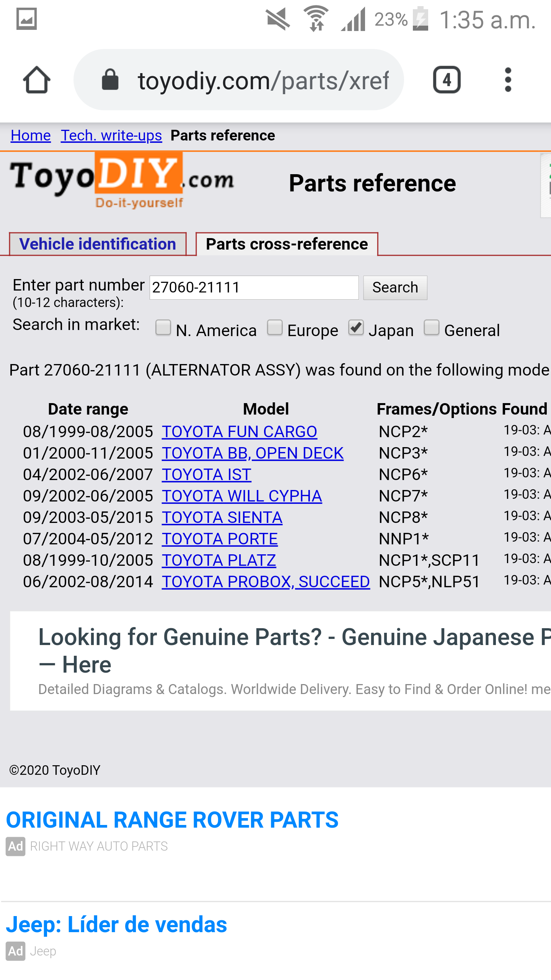
Task: Select the ©2020 ToyoDIY footer text
Action: pos(55,770)
